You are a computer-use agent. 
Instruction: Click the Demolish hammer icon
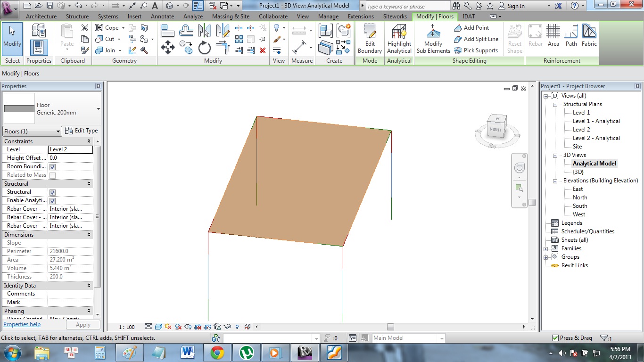tap(144, 50)
